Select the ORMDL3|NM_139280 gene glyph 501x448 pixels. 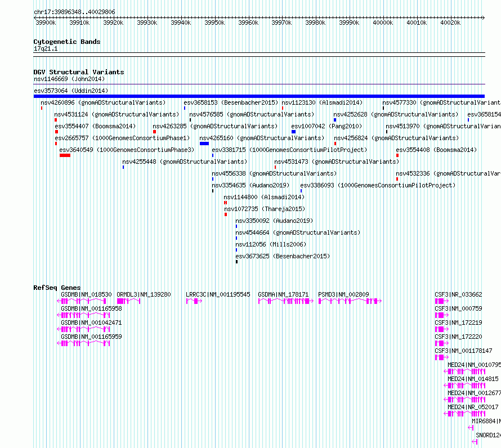tap(129, 301)
